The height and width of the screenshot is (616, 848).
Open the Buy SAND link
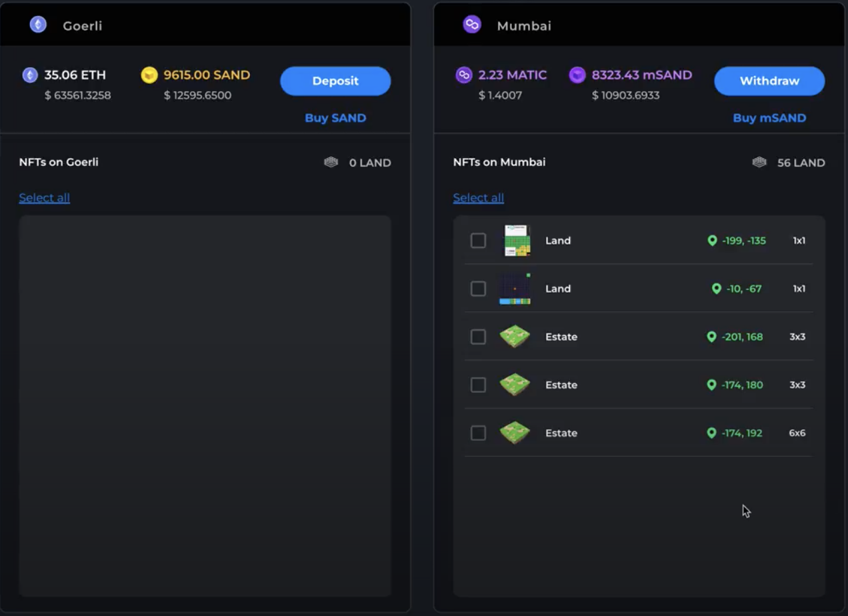coord(335,118)
